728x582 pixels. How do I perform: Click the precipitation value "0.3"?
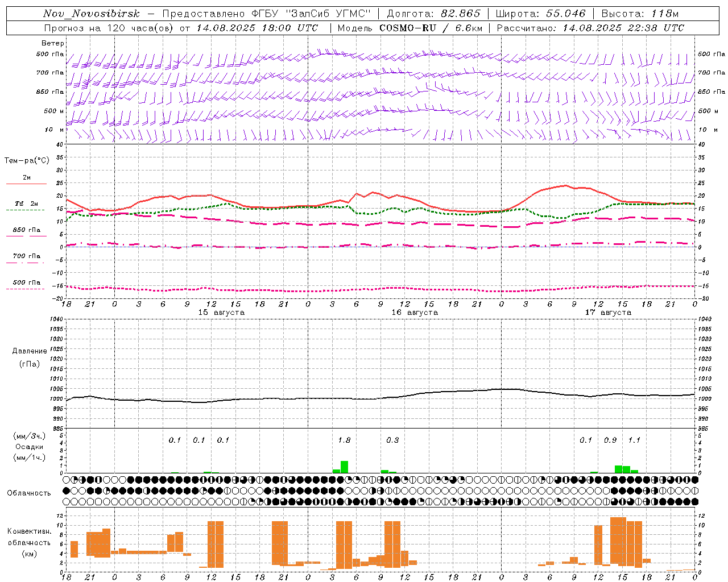(392, 440)
